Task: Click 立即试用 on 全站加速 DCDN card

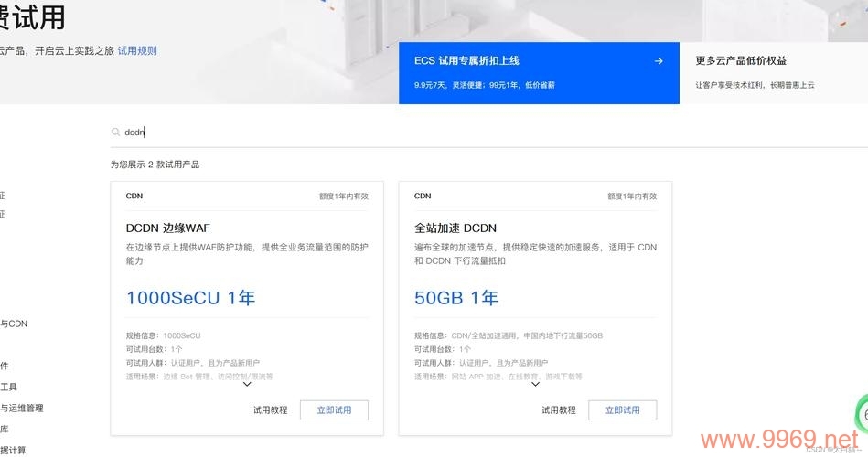Action: point(623,410)
